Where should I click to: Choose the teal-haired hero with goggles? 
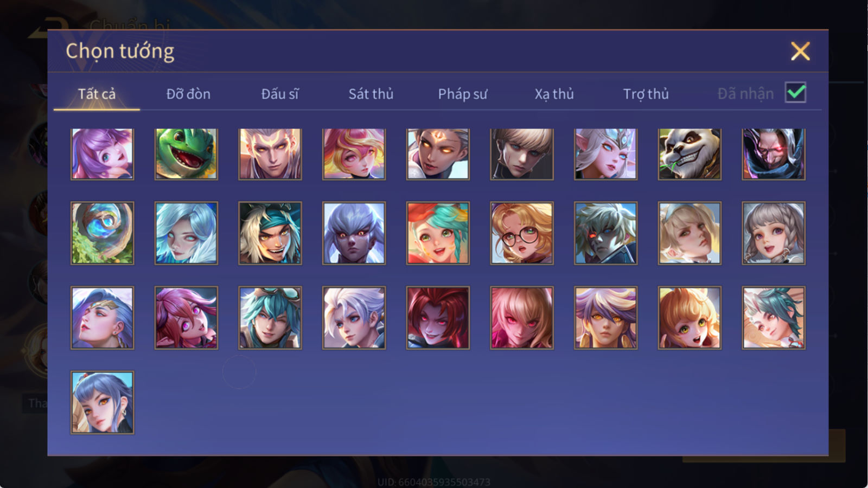pos(270,318)
